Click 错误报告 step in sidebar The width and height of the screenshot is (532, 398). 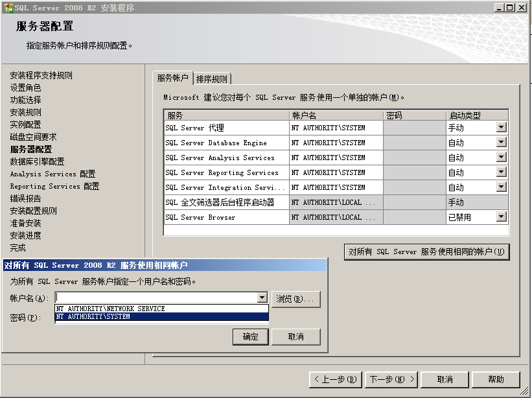25,198
